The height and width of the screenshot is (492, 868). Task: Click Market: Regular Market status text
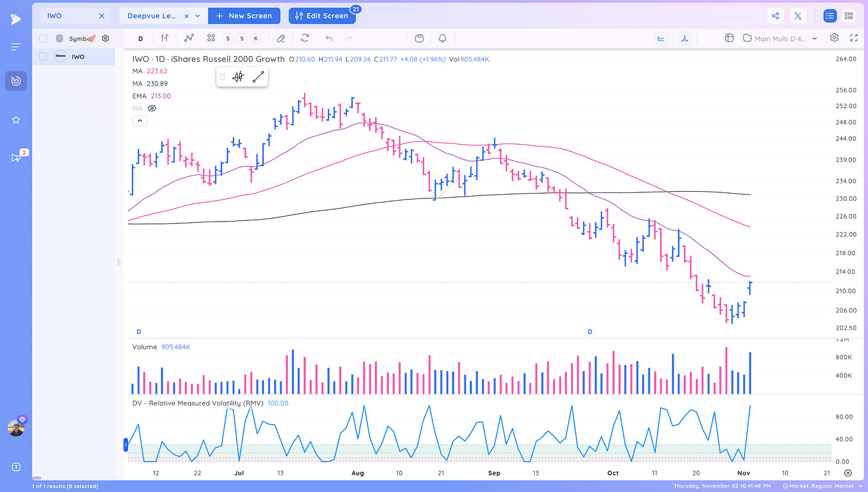[823, 486]
